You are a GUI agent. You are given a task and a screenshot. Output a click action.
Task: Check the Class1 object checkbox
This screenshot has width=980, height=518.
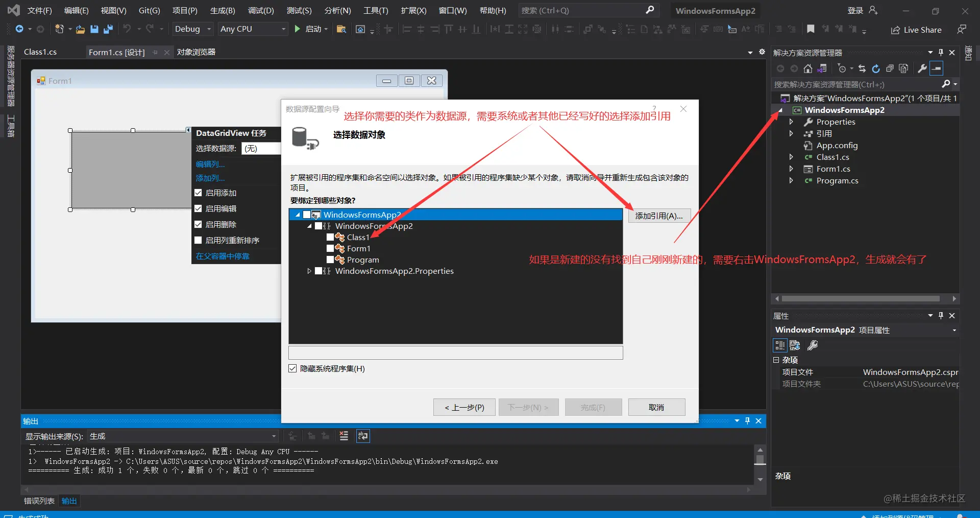[330, 237]
